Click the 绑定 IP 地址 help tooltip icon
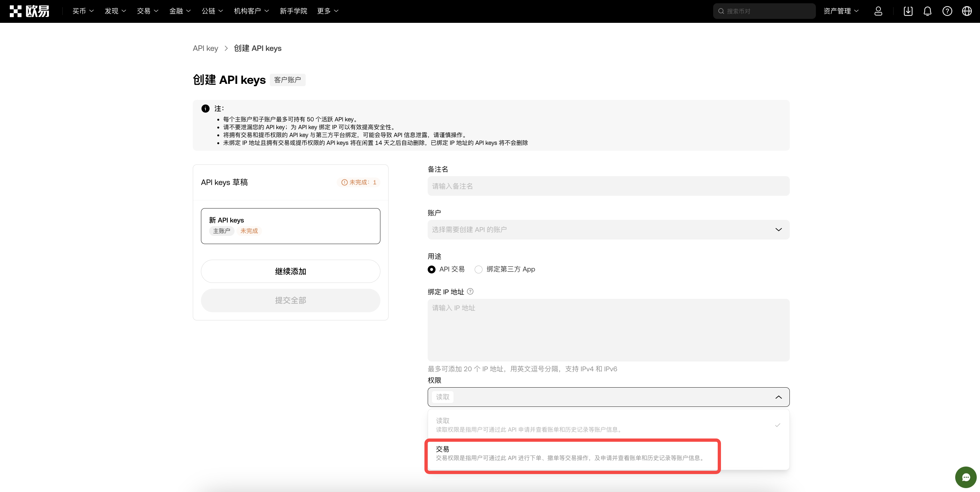Image resolution: width=980 pixels, height=492 pixels. (x=470, y=291)
